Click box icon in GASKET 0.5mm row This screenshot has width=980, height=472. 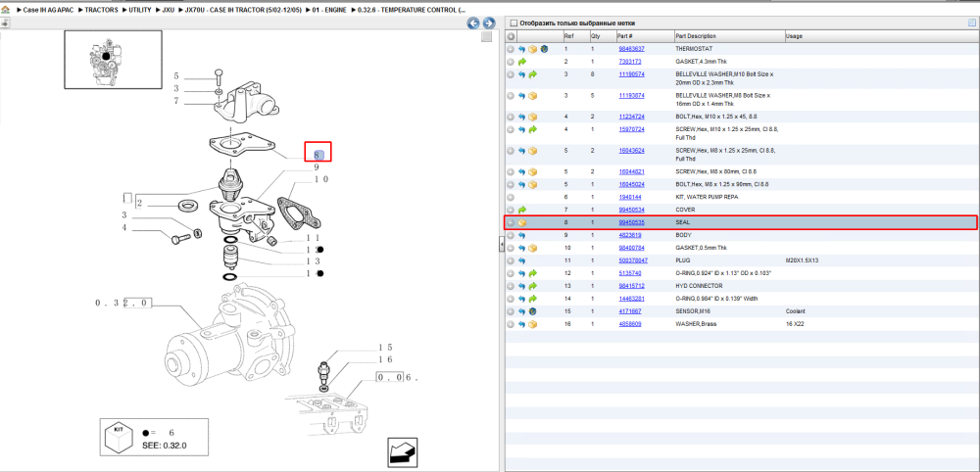(x=532, y=248)
